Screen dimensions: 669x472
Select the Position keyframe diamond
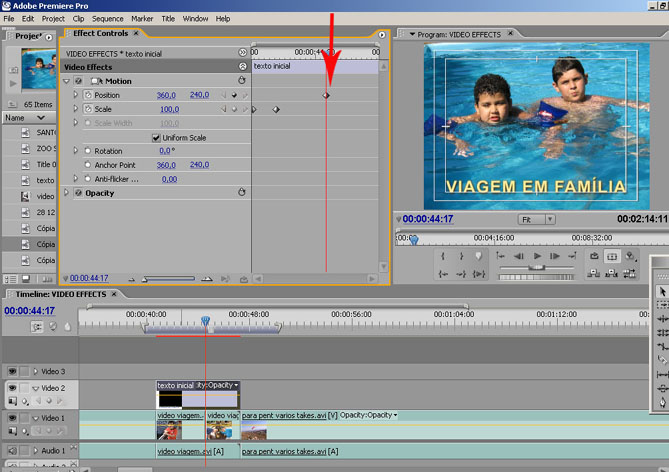click(326, 95)
